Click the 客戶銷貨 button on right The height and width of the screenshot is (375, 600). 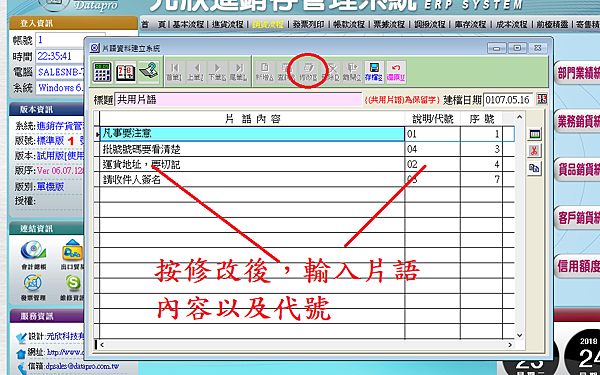tap(577, 218)
